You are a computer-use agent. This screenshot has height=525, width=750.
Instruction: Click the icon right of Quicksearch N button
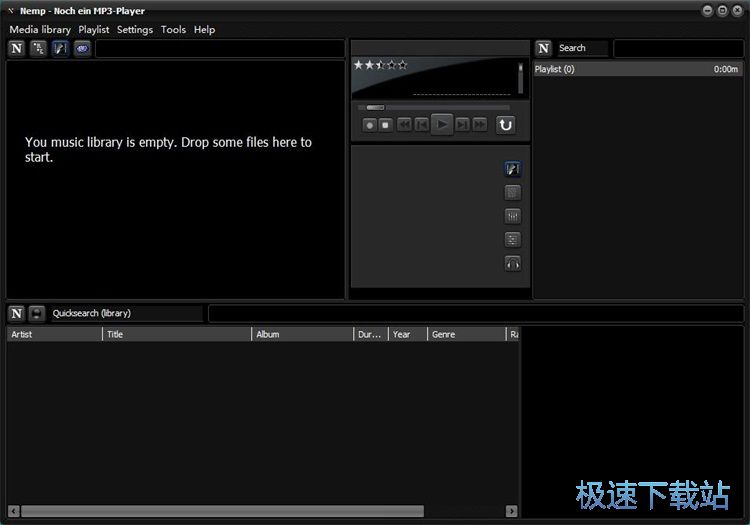pyautogui.click(x=36, y=313)
